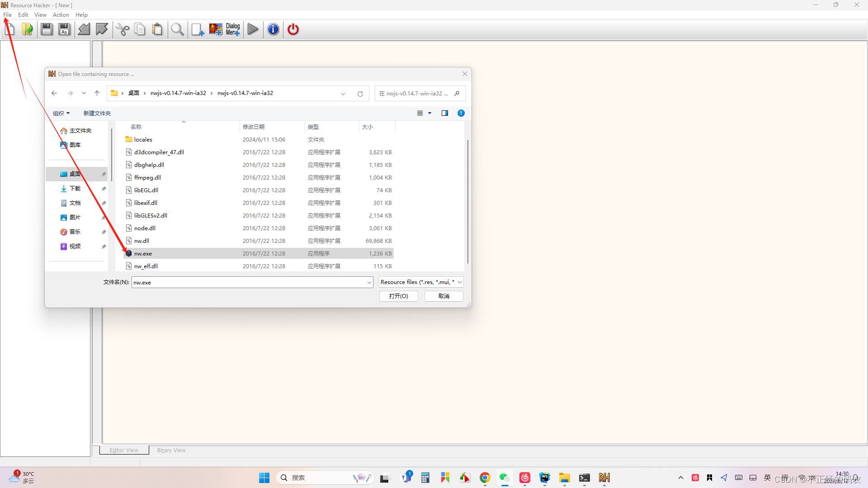This screenshot has width=868, height=488.
Task: Open the Windows Start menu
Action: click(264, 478)
